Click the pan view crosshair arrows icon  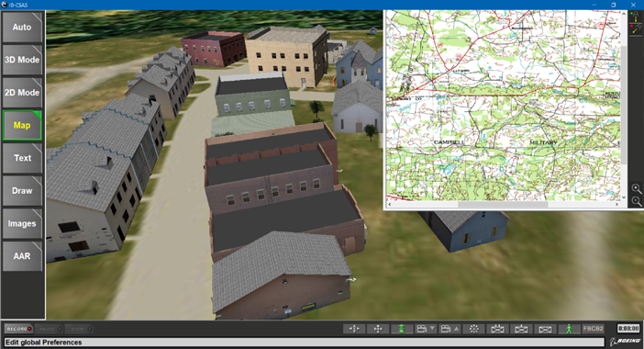pyautogui.click(x=354, y=329)
